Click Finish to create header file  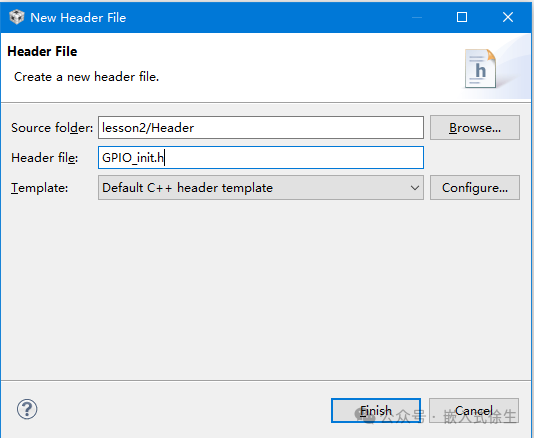(376, 410)
